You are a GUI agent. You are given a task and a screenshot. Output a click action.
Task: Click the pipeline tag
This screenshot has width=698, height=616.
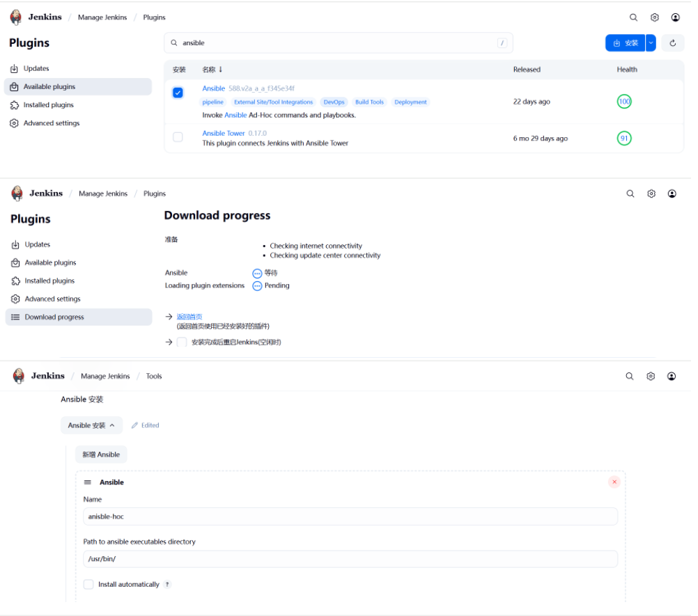[x=212, y=102]
